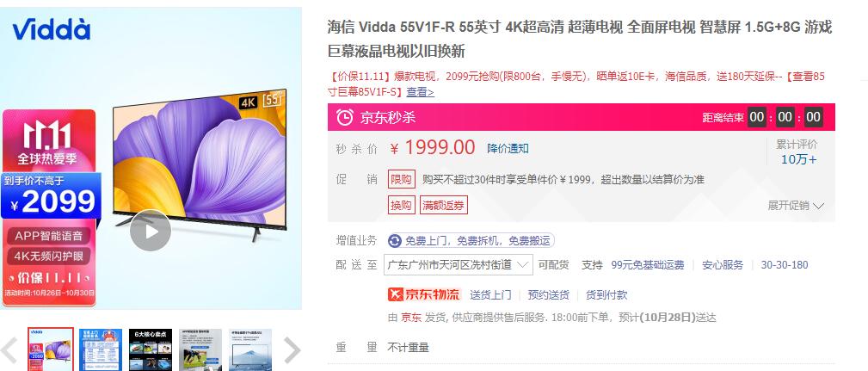Image resolution: width=868 pixels, height=371 pixels.
Task: Click the 限购 promotion tag
Action: pos(402,180)
